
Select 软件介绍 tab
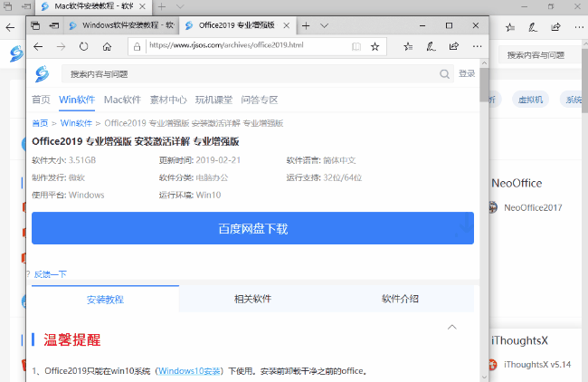point(400,299)
